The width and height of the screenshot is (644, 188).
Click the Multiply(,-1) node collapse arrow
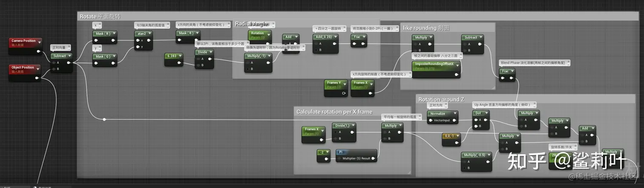pyautogui.click(x=268, y=56)
